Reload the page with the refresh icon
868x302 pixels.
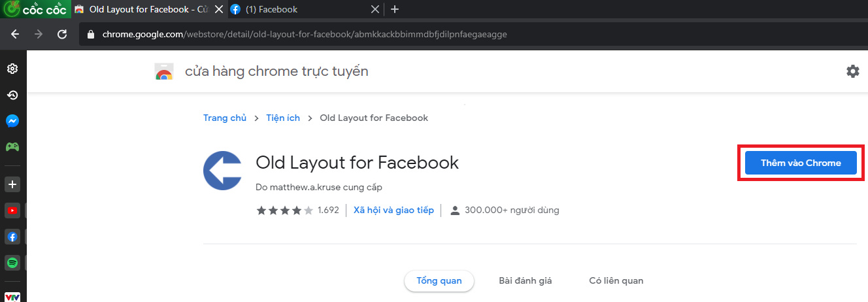(x=62, y=34)
